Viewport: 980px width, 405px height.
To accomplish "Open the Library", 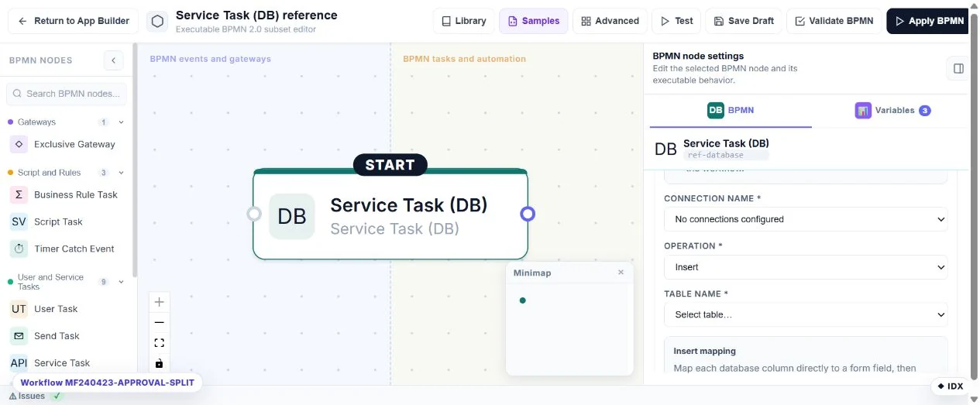I will (464, 21).
